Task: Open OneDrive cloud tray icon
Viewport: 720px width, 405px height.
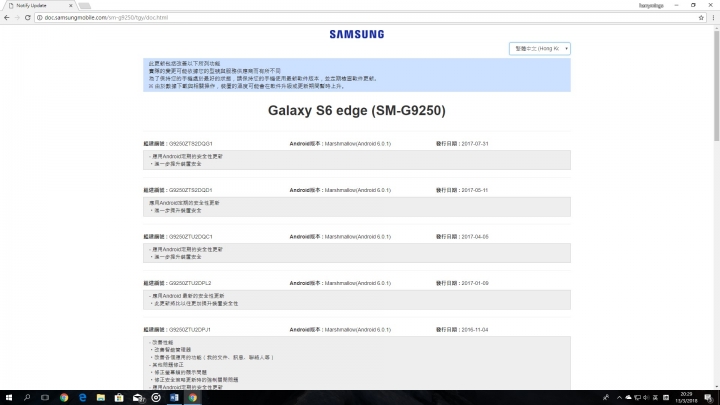Action: pyautogui.click(x=628, y=398)
